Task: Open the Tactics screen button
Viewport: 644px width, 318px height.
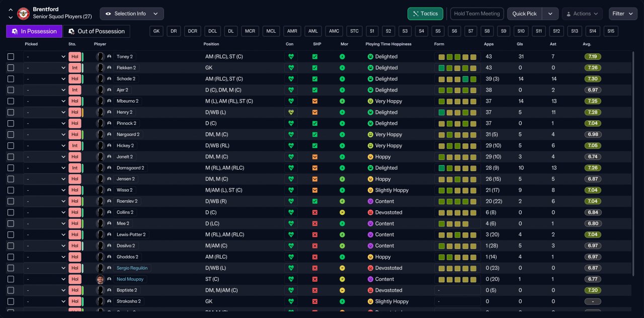Action: 425,14
